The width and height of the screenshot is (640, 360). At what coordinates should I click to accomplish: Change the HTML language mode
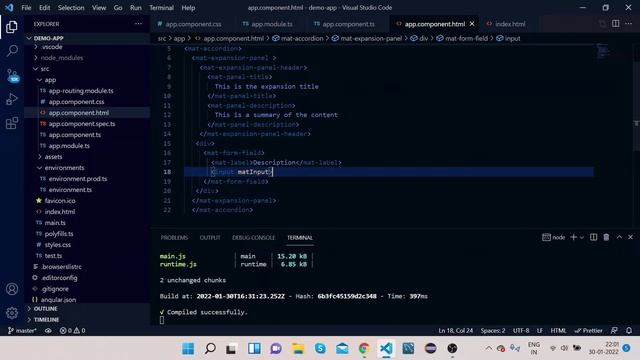(x=558, y=330)
